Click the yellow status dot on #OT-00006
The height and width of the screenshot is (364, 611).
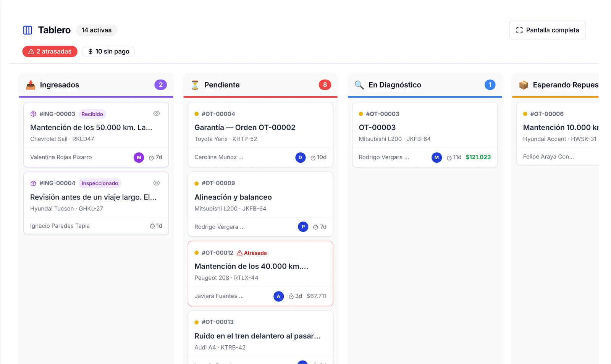[x=525, y=114]
